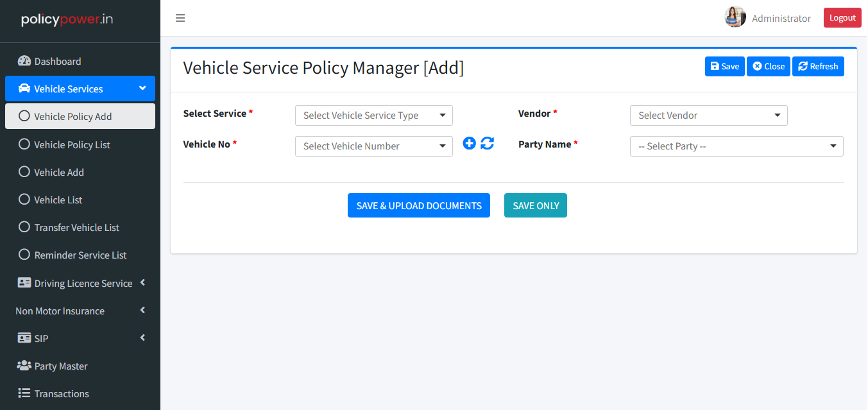Collapse the Vehicle Services menu

(x=80, y=89)
